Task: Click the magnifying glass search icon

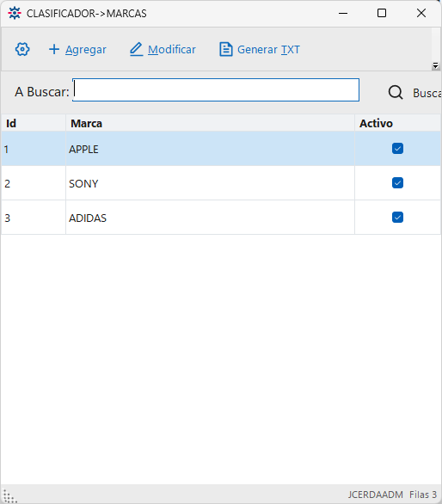Action: click(396, 93)
